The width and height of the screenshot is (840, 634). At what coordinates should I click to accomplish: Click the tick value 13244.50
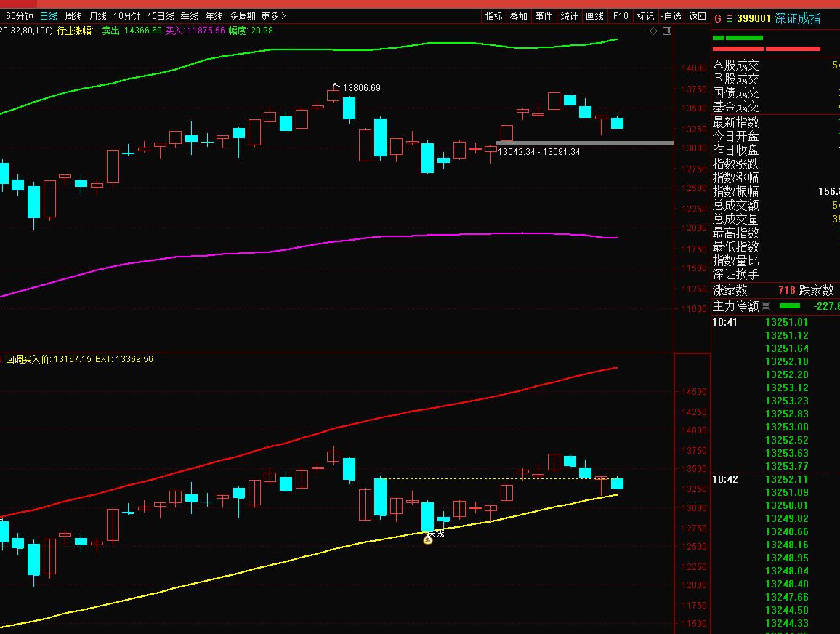pyautogui.click(x=786, y=611)
